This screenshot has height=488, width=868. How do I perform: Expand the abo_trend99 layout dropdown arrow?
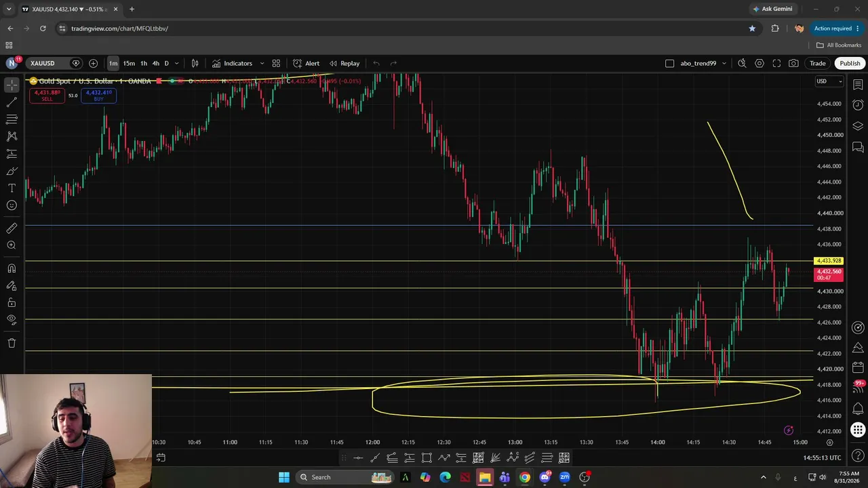724,63
